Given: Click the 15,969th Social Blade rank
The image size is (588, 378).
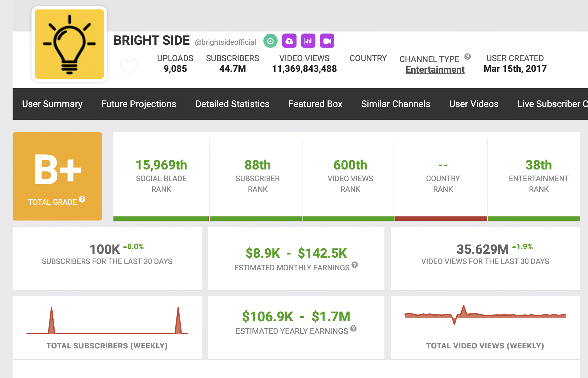Looking at the screenshot, I should (x=161, y=165).
